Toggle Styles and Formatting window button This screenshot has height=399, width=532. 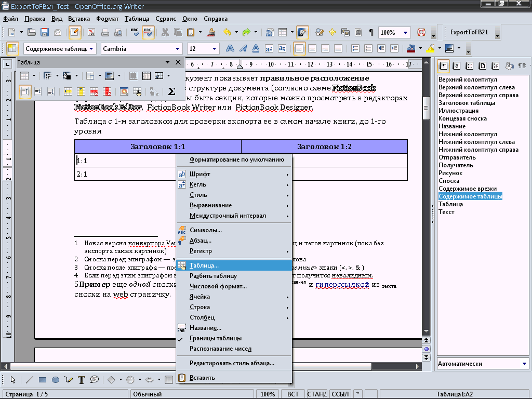click(12, 48)
